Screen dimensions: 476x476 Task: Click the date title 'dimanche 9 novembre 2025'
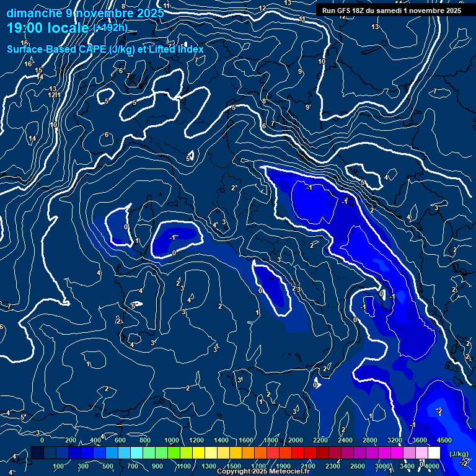(86, 14)
